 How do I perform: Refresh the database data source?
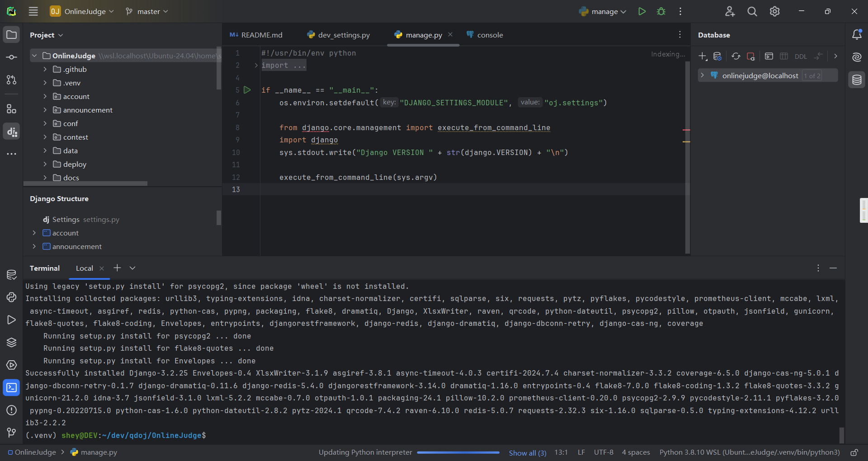coord(736,56)
